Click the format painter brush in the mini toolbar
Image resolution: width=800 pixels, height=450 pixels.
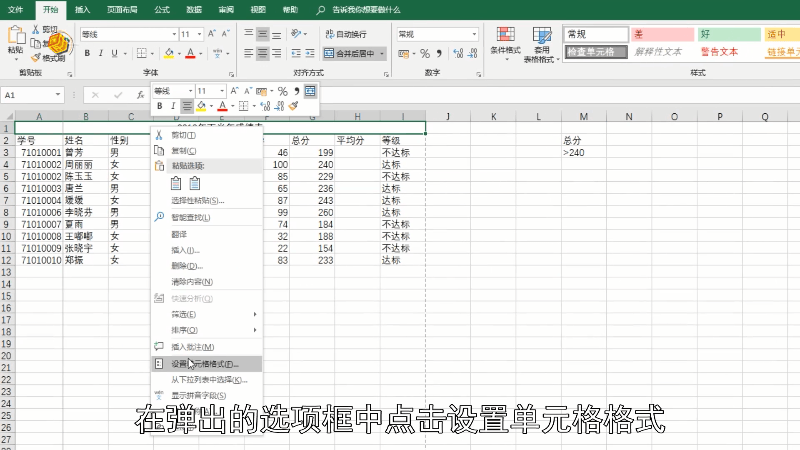[x=294, y=106]
